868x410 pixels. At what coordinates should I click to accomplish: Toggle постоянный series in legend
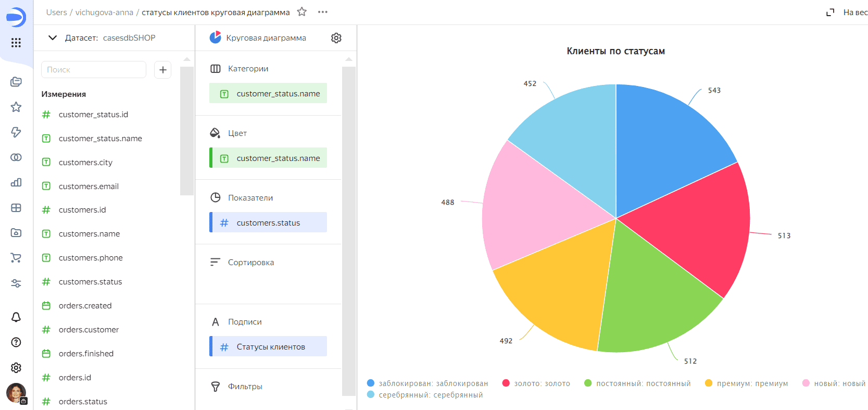(x=638, y=383)
